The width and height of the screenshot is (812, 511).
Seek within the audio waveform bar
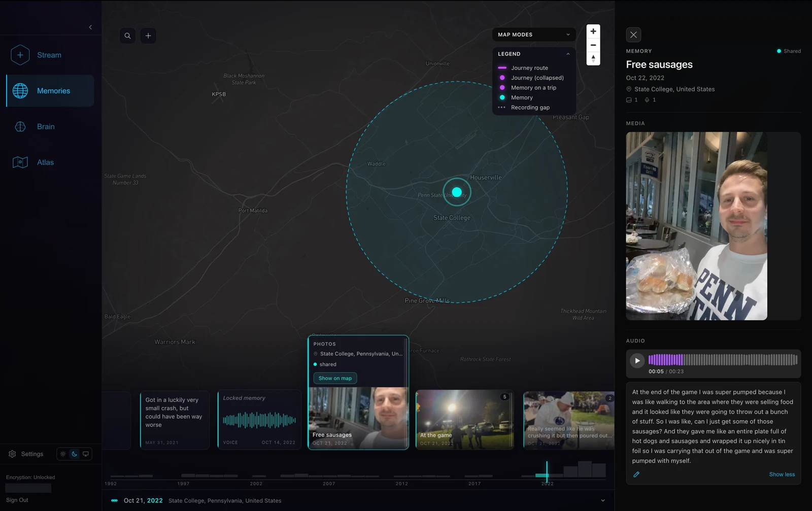tap(723, 360)
